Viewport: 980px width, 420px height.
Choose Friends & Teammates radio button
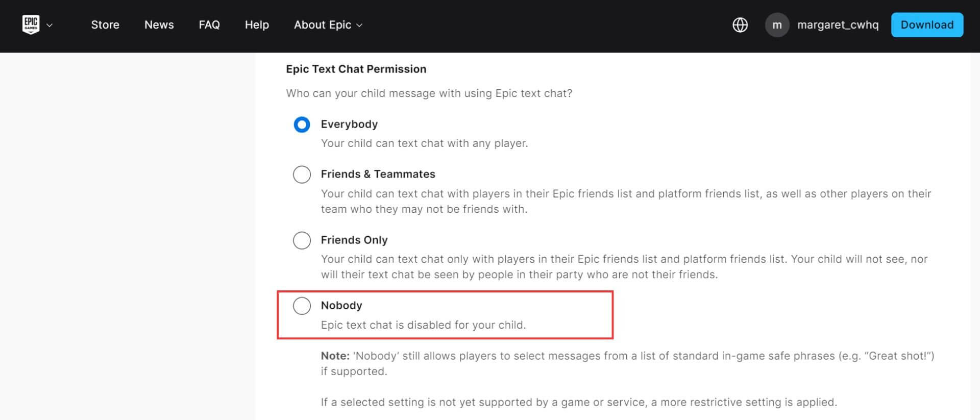(x=302, y=175)
